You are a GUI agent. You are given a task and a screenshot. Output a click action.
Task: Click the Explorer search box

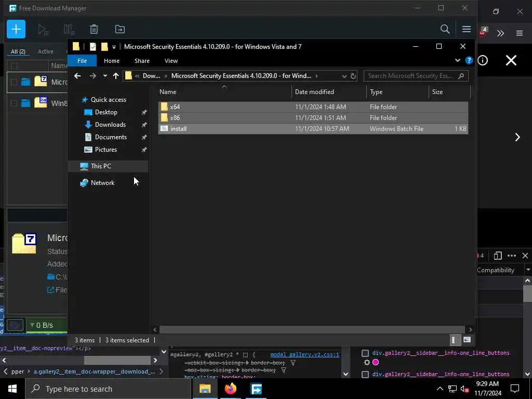click(416, 76)
